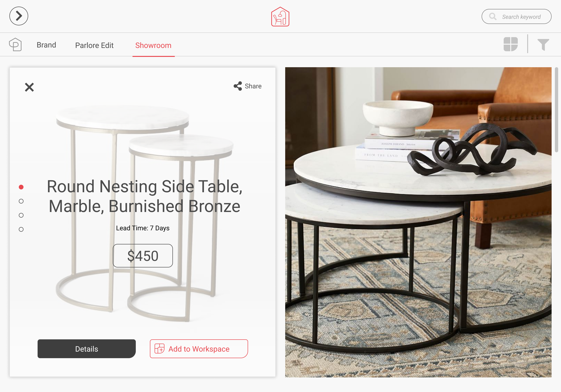Screen dimensions: 561x392
Task: Click the red house logo
Action: 280,16
